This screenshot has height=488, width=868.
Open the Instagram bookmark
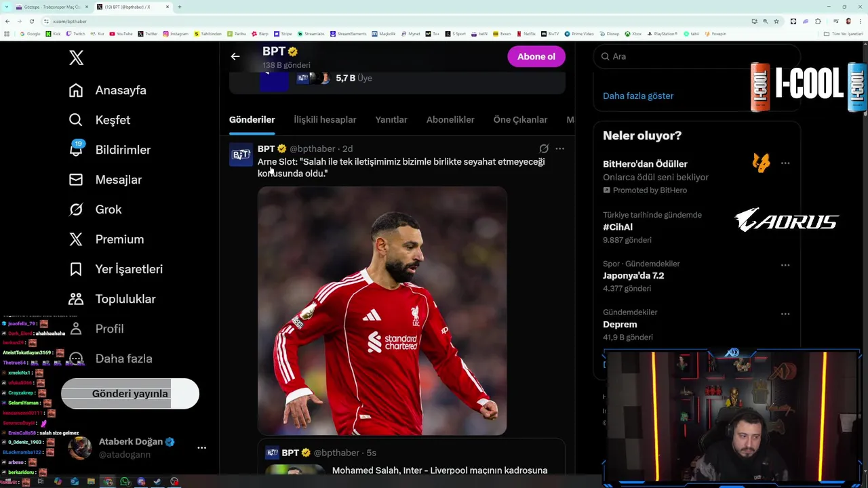(x=176, y=33)
